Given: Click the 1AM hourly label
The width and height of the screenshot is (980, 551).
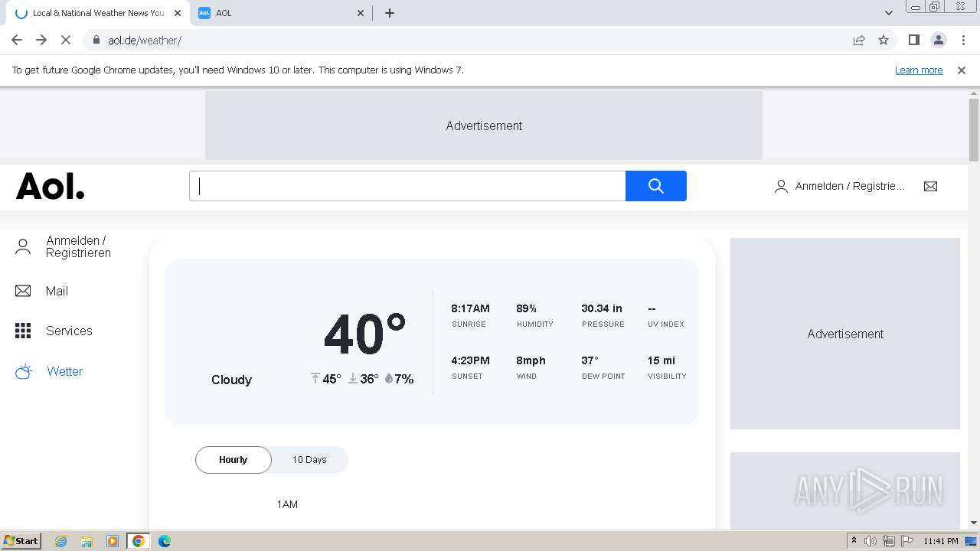Looking at the screenshot, I should (x=287, y=504).
